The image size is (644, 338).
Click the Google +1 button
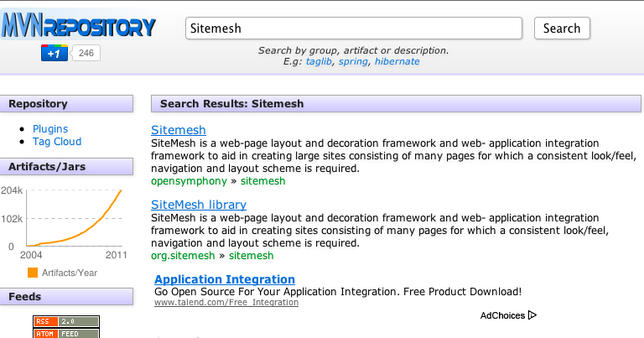tap(55, 53)
